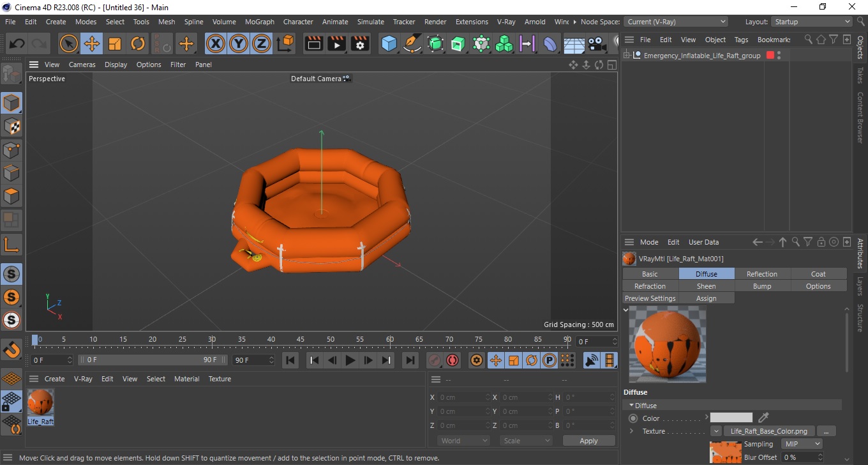This screenshot has width=868, height=465.
Task: Click the Diffuse Color swatch
Action: (x=731, y=418)
